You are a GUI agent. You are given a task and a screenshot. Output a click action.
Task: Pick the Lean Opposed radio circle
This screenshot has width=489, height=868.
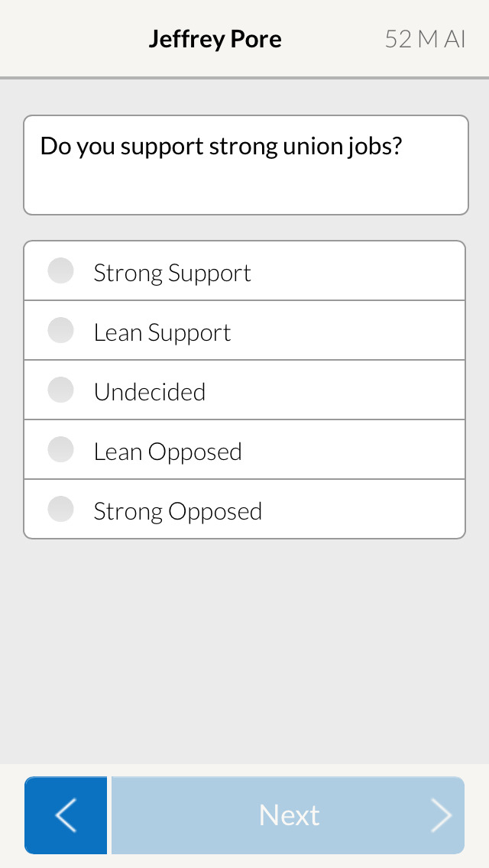coord(60,449)
